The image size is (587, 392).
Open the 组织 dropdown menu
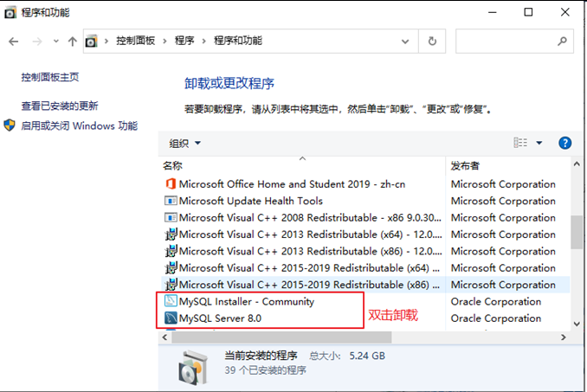pyautogui.click(x=185, y=144)
